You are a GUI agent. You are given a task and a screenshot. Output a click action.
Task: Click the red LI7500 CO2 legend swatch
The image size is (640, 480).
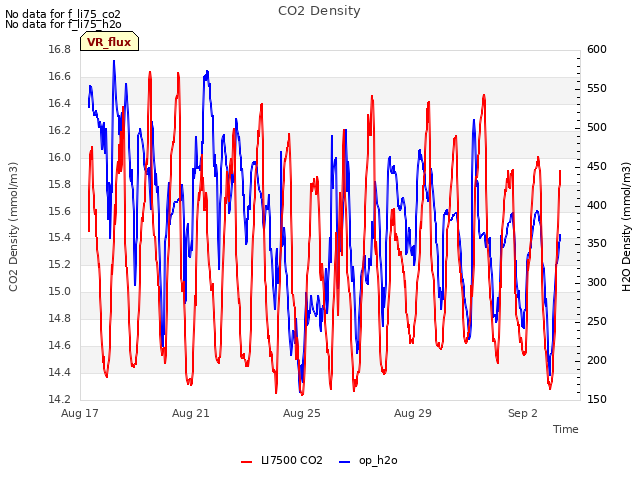[247, 461]
